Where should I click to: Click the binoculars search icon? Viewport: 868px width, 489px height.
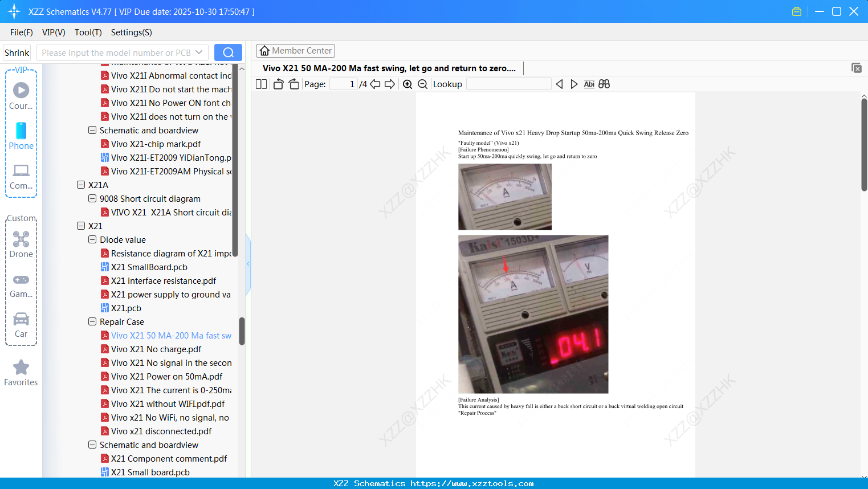pos(604,84)
